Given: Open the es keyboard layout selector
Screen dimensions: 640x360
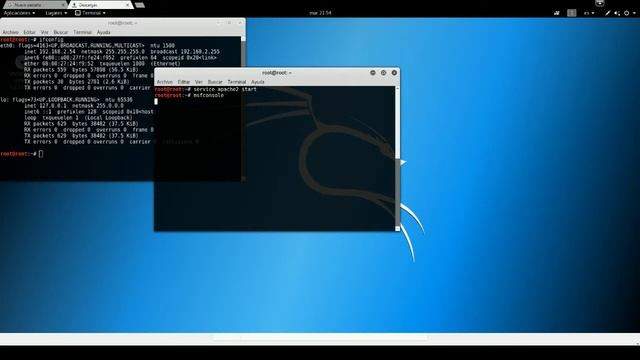Looking at the screenshot, I should 589,13.
